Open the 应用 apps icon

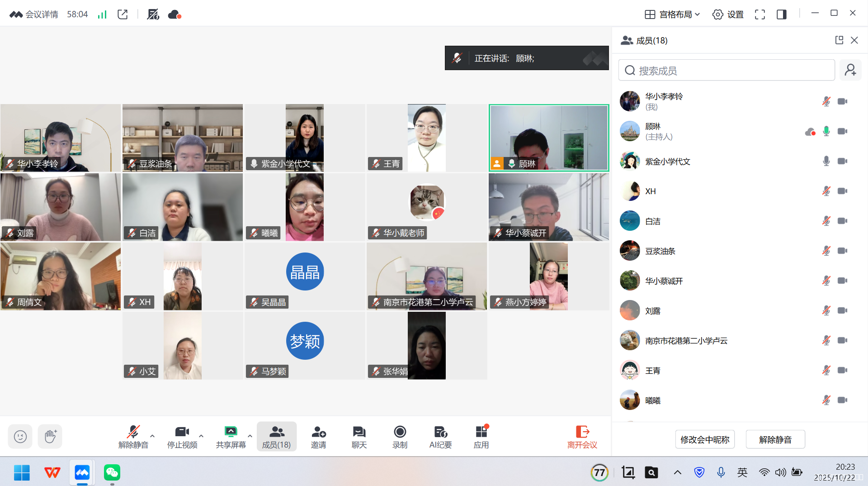pyautogui.click(x=481, y=437)
